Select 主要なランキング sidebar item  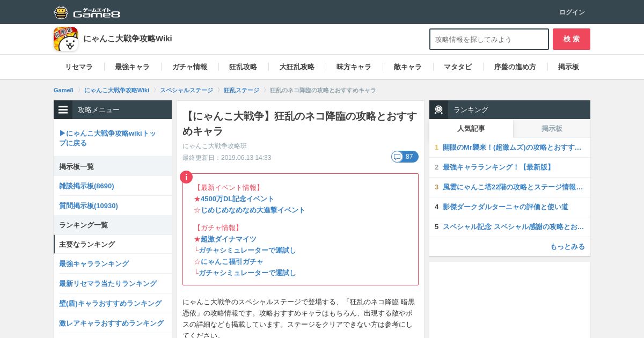pyautogui.click(x=113, y=244)
